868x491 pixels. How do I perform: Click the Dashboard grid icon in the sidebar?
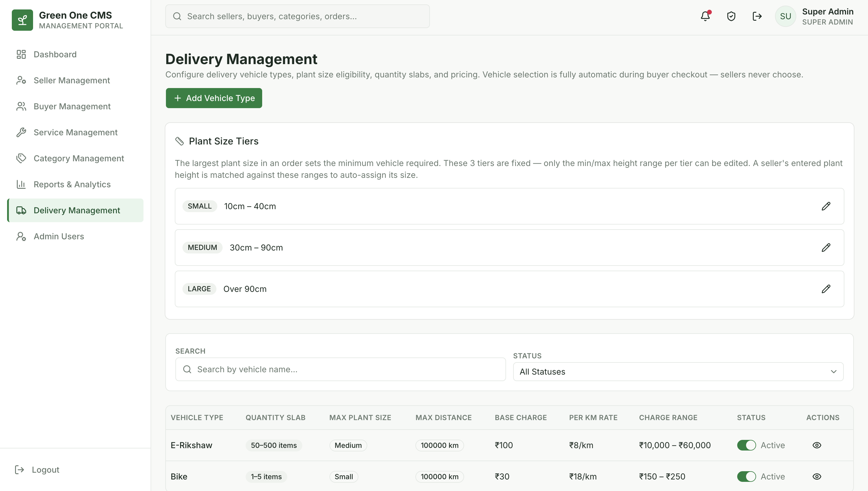click(21, 54)
